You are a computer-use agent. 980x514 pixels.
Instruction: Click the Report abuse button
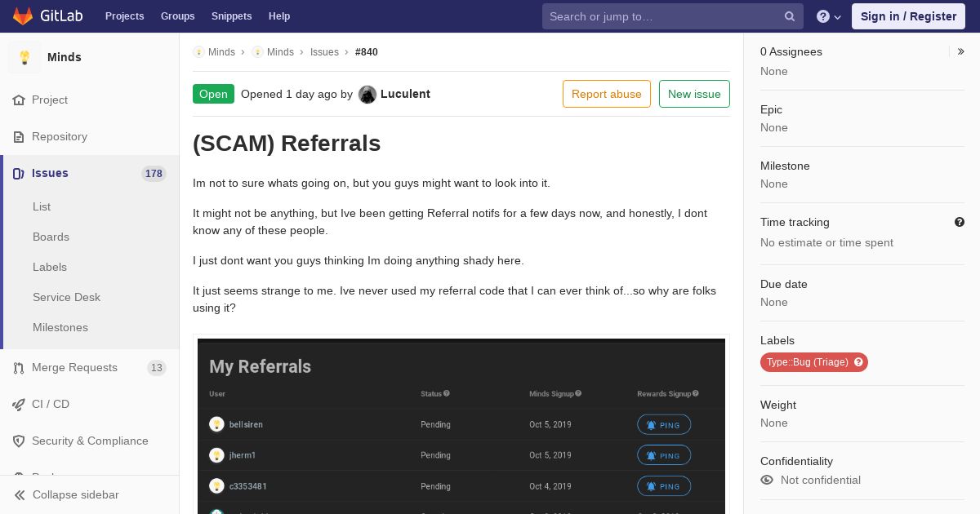[x=607, y=94]
